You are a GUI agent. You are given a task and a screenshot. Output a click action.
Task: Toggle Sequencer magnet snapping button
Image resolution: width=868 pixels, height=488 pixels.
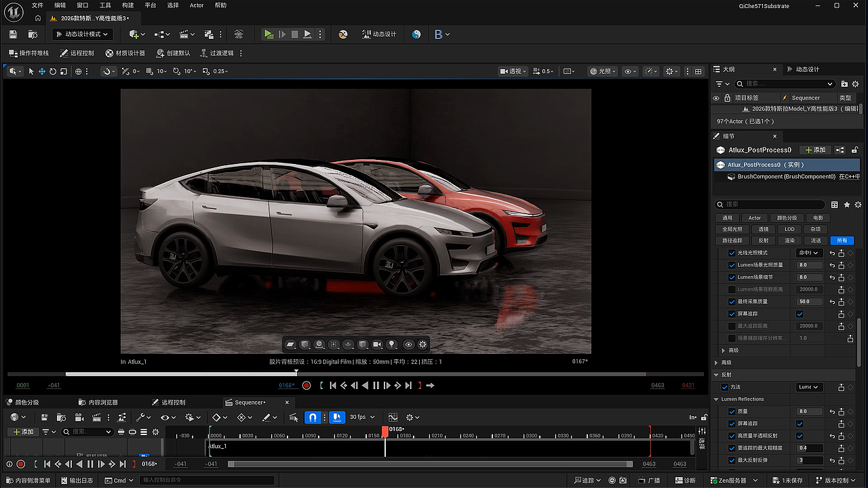[313, 418]
